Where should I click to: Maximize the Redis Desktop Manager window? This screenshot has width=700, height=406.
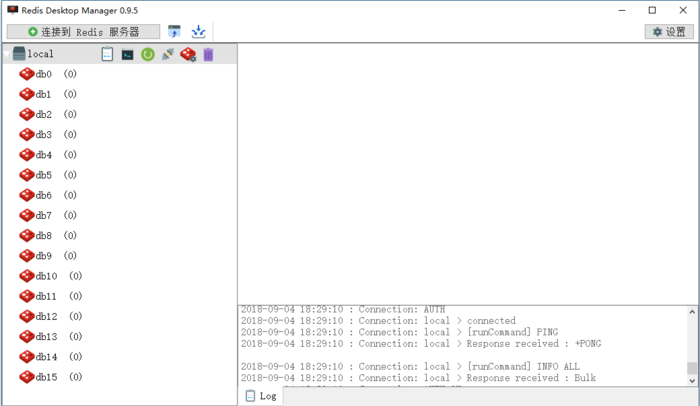pos(652,10)
